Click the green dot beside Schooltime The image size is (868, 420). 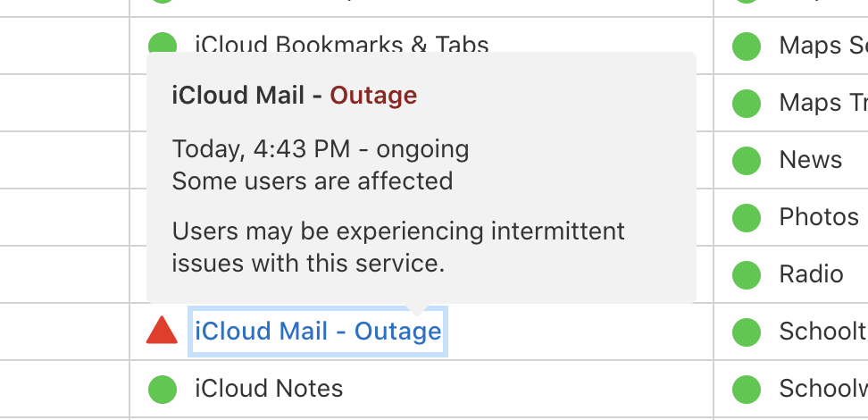point(746,332)
